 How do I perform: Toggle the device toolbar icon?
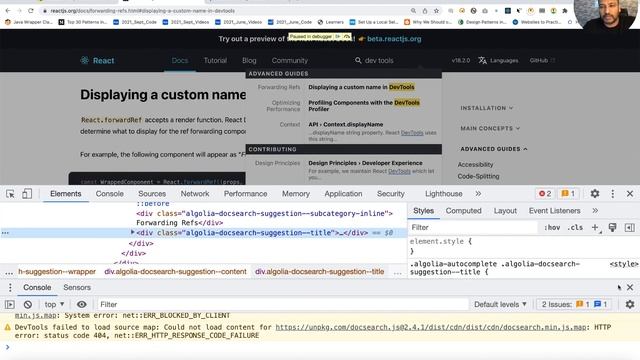[x=27, y=194]
